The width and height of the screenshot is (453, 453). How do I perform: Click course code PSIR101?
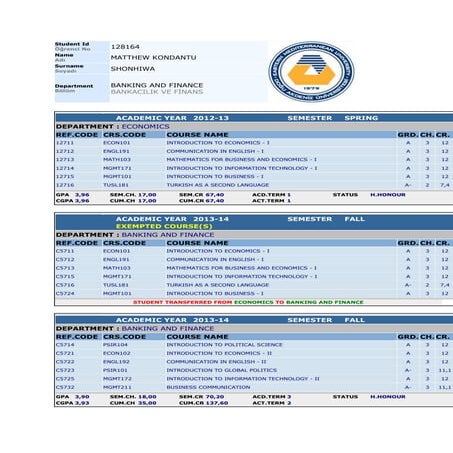pos(115,370)
